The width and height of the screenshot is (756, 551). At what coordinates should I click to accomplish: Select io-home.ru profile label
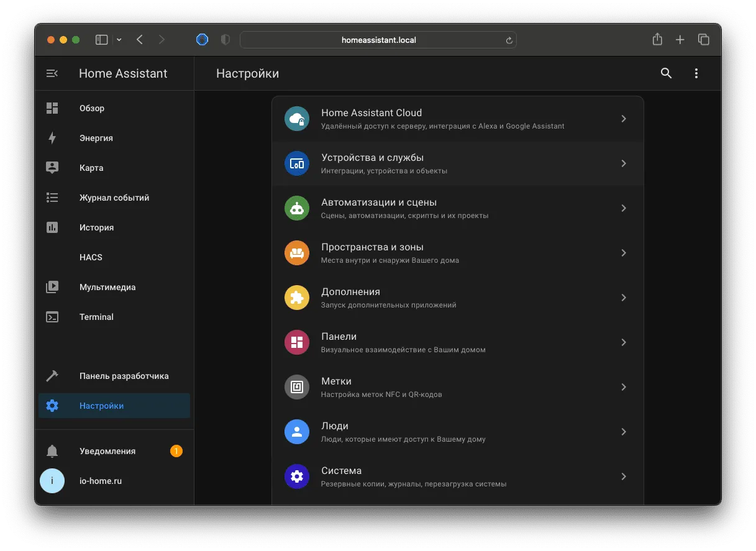101,481
